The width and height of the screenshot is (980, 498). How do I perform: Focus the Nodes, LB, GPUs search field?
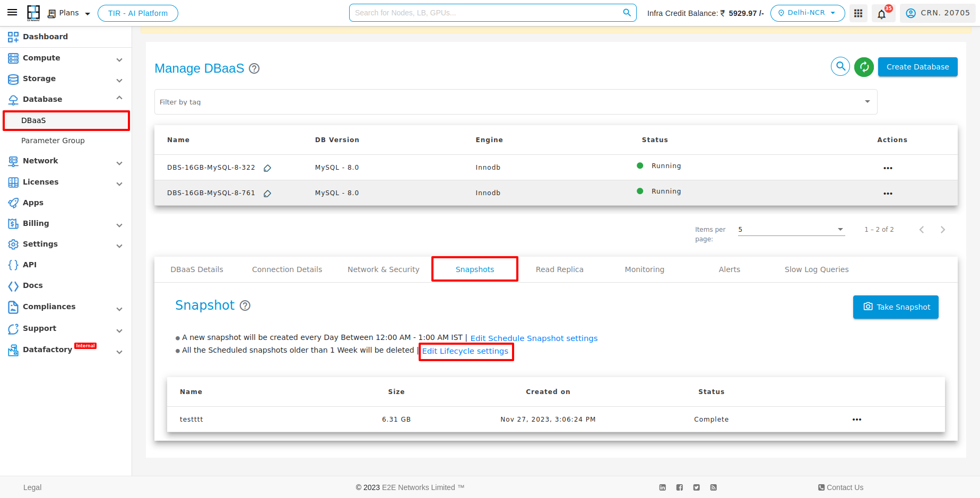[x=487, y=13]
